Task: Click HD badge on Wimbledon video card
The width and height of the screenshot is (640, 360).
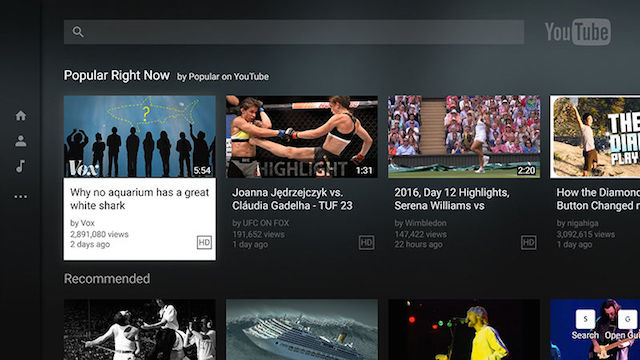Action: point(529,242)
